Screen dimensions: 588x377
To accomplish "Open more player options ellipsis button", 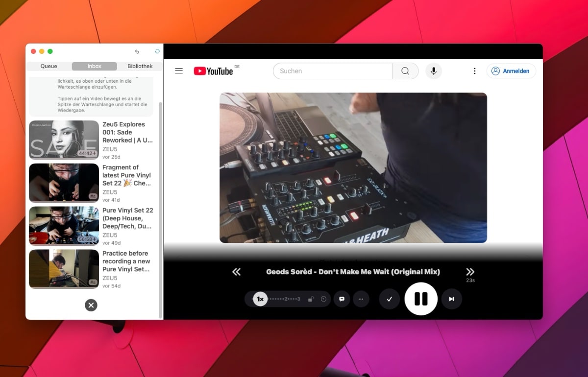I will [361, 299].
